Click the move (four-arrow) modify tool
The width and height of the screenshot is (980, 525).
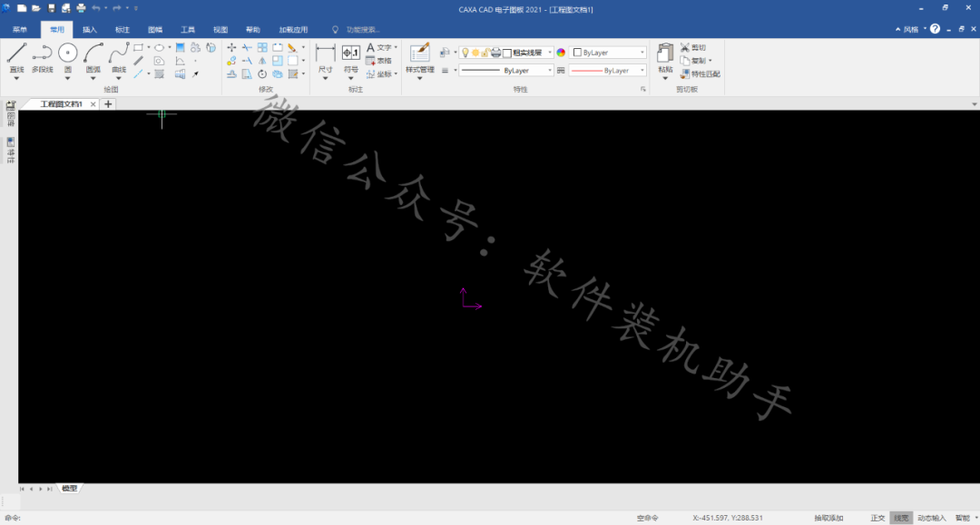point(231,47)
